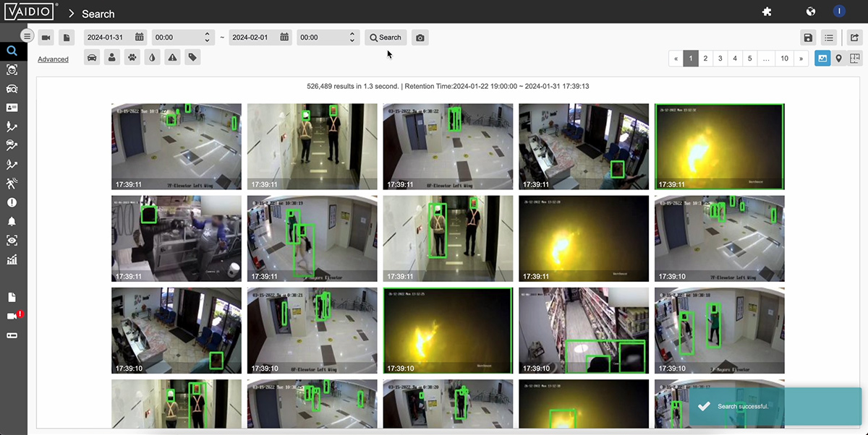Open the start date calendar picker
868x435 pixels.
pos(140,38)
